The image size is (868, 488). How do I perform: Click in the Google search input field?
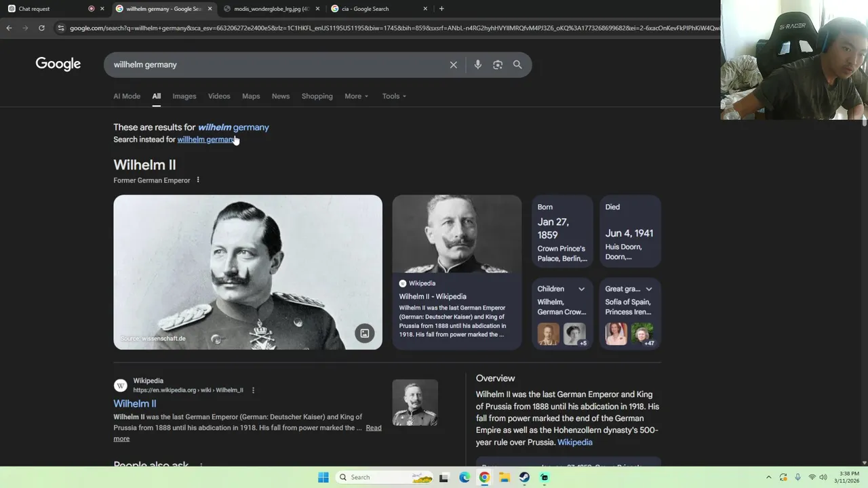click(278, 64)
